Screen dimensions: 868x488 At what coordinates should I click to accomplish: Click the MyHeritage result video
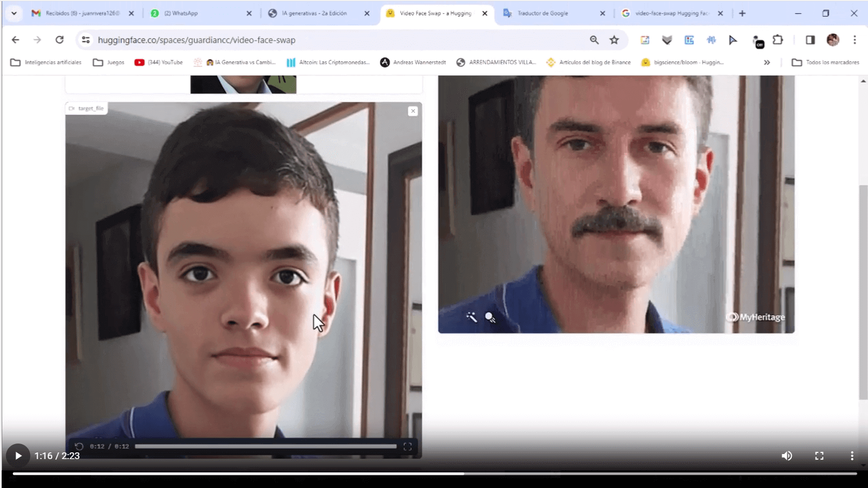click(x=617, y=204)
